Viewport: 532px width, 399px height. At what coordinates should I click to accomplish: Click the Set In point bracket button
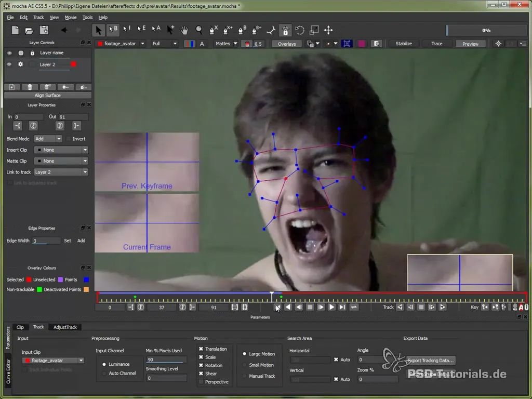click(x=18, y=126)
